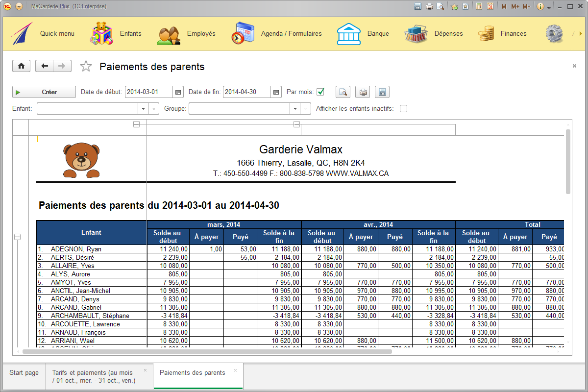Viewport: 588px width, 392px height.
Task: Open the Finances section
Action: click(x=513, y=33)
